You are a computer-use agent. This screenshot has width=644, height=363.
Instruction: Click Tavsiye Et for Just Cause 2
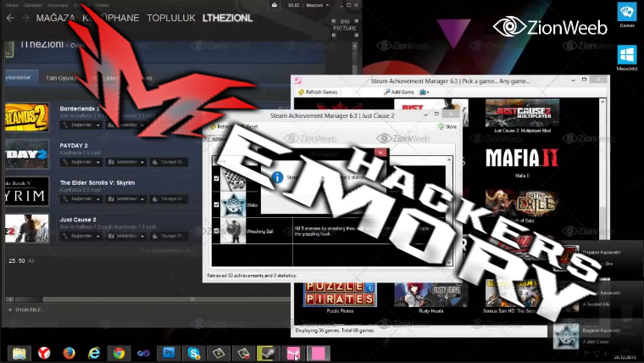coord(169,236)
